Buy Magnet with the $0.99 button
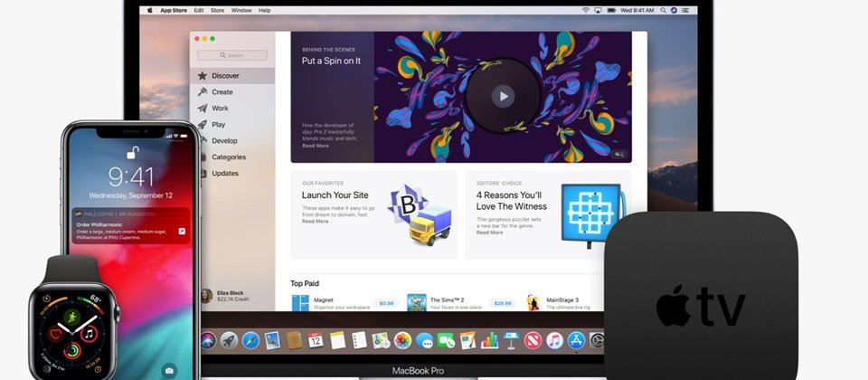Screen dimensions: 868x380 click(x=386, y=304)
